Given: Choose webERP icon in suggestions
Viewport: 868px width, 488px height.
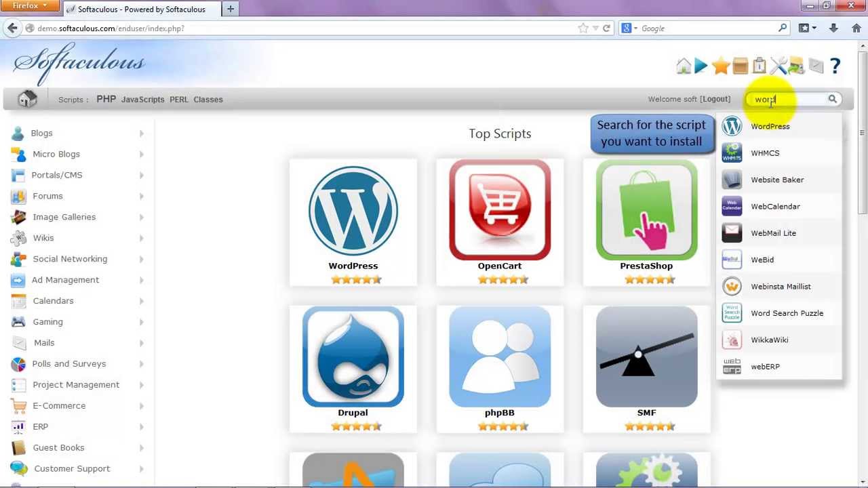Looking at the screenshot, I should point(732,367).
